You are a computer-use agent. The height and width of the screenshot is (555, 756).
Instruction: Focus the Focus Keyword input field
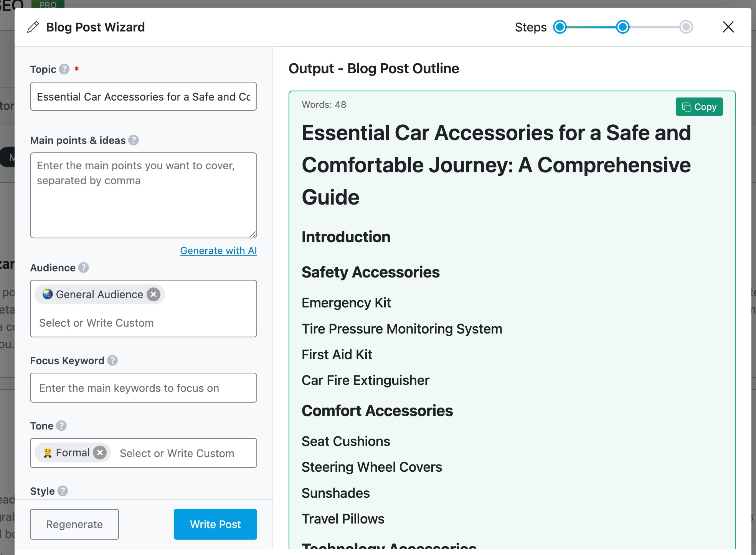coord(144,388)
